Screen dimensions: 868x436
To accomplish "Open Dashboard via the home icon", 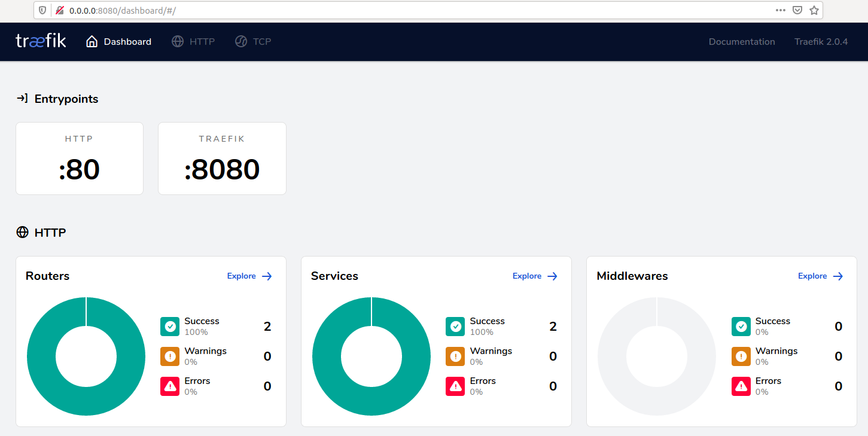I will pyautogui.click(x=92, y=41).
